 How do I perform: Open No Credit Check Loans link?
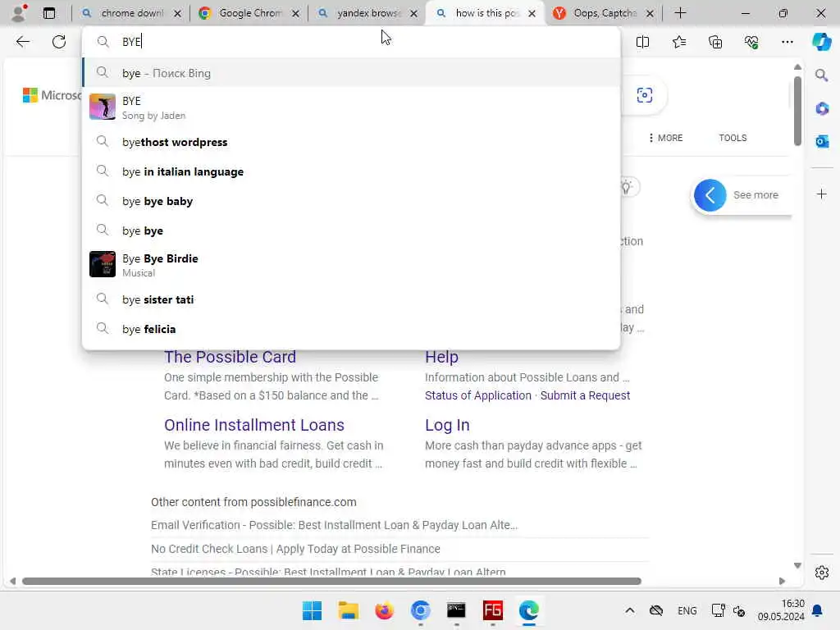point(295,549)
